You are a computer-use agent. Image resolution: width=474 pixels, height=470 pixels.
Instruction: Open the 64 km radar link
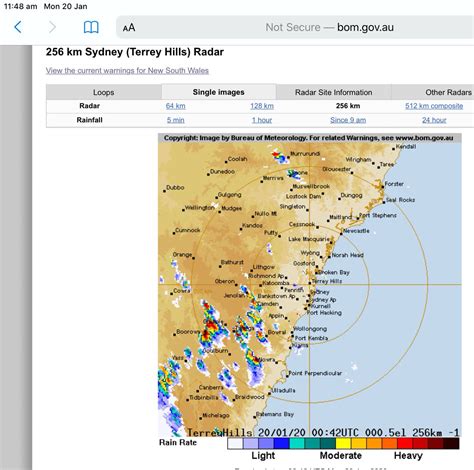point(176,106)
